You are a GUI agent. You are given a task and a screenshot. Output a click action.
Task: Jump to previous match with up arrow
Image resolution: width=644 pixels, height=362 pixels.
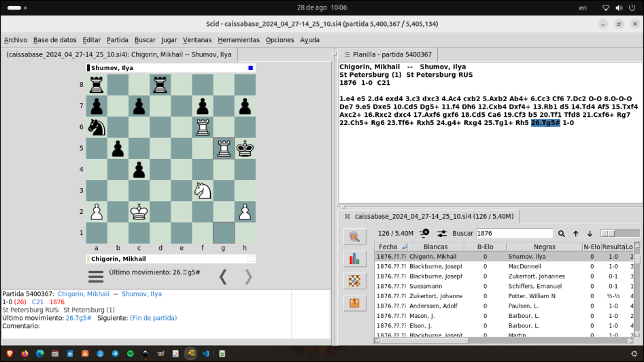[576, 233]
